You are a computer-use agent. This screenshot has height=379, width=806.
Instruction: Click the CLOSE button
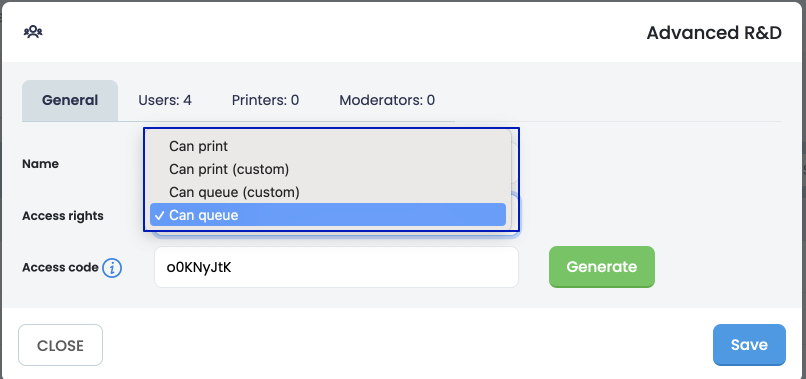pos(61,345)
